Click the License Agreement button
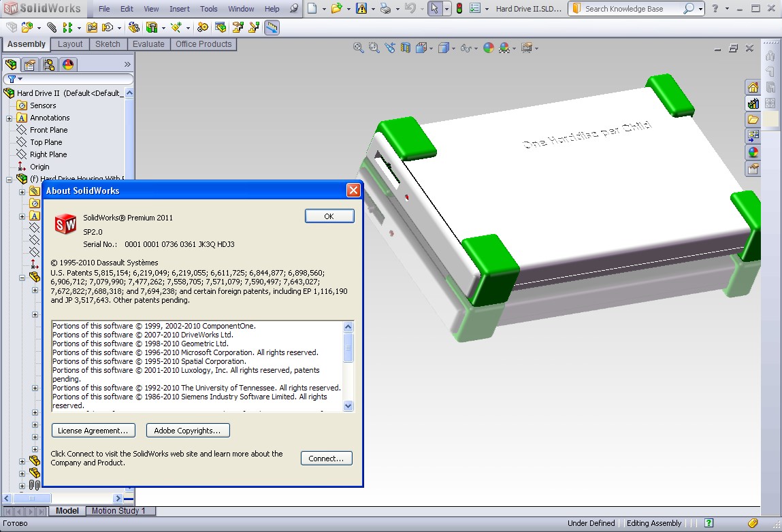Screen dimensions: 782x532 pyautogui.click(x=93, y=431)
